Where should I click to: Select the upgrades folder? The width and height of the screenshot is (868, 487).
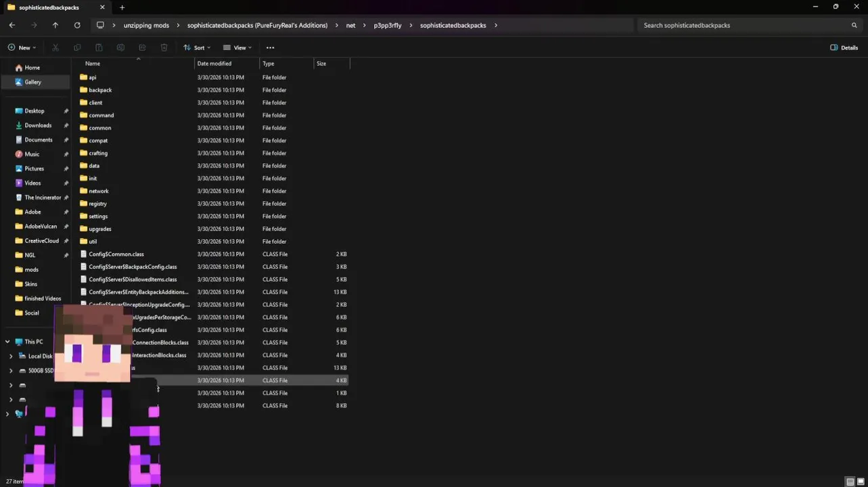[x=99, y=229]
